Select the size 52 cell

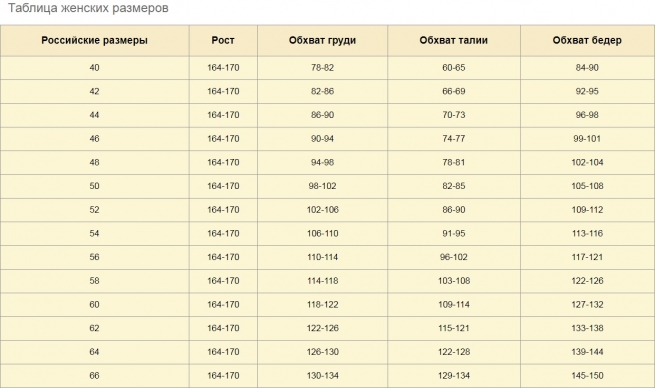click(94, 210)
